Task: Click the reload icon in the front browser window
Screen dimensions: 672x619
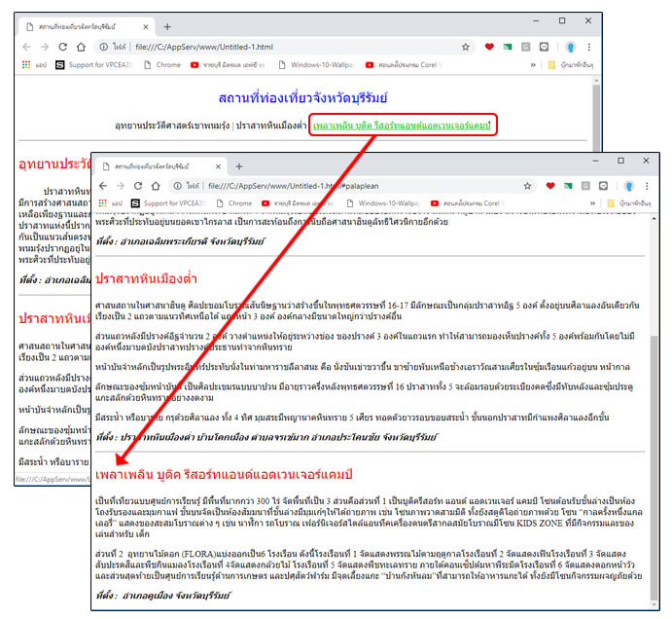Action: [x=139, y=185]
